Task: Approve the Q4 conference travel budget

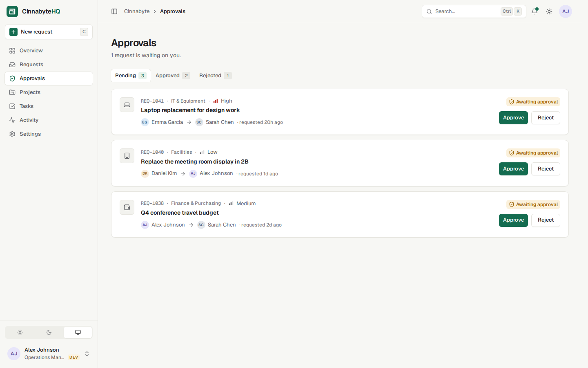Action: tap(513, 220)
